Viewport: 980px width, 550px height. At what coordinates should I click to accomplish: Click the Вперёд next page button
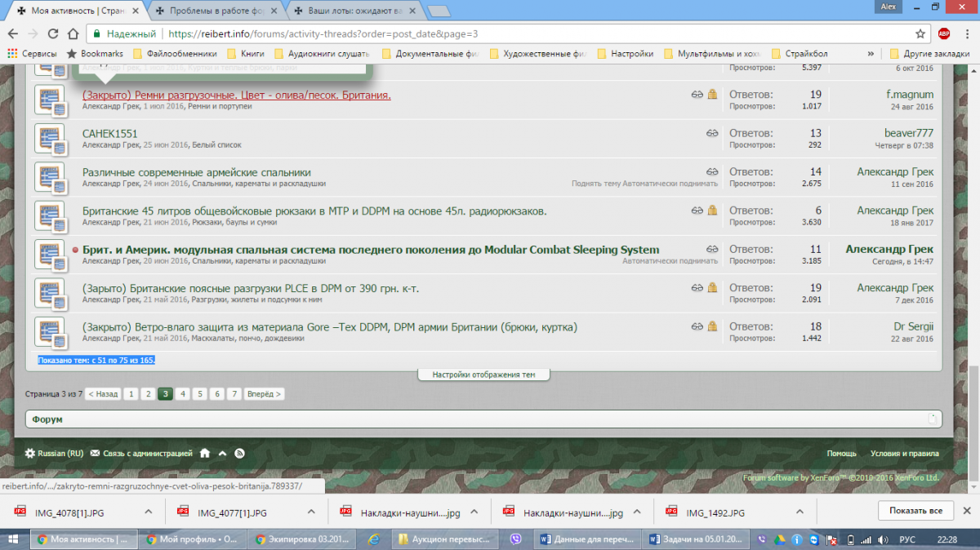(265, 394)
